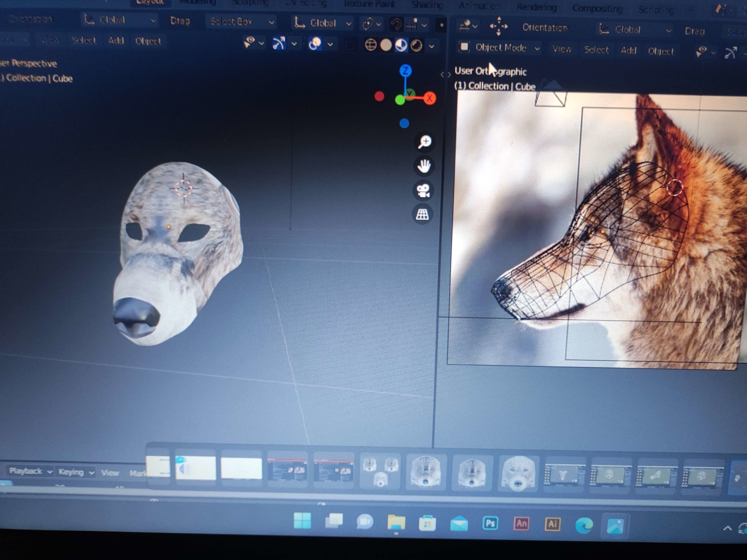Image resolution: width=747 pixels, height=560 pixels.
Task: Click the blue negative Z gizmo dot
Action: (404, 124)
